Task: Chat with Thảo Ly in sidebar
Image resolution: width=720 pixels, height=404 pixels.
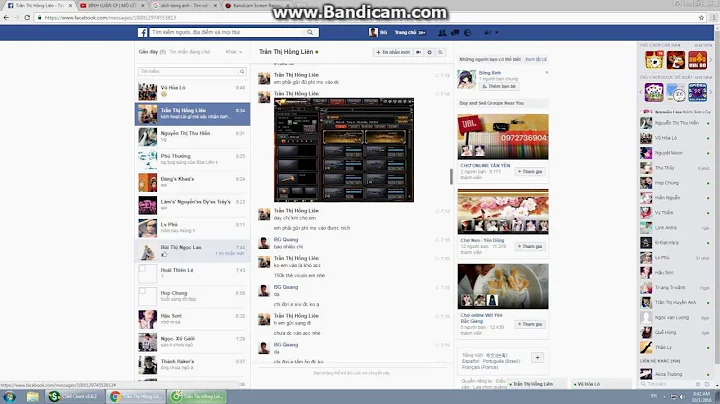Action: [676, 347]
